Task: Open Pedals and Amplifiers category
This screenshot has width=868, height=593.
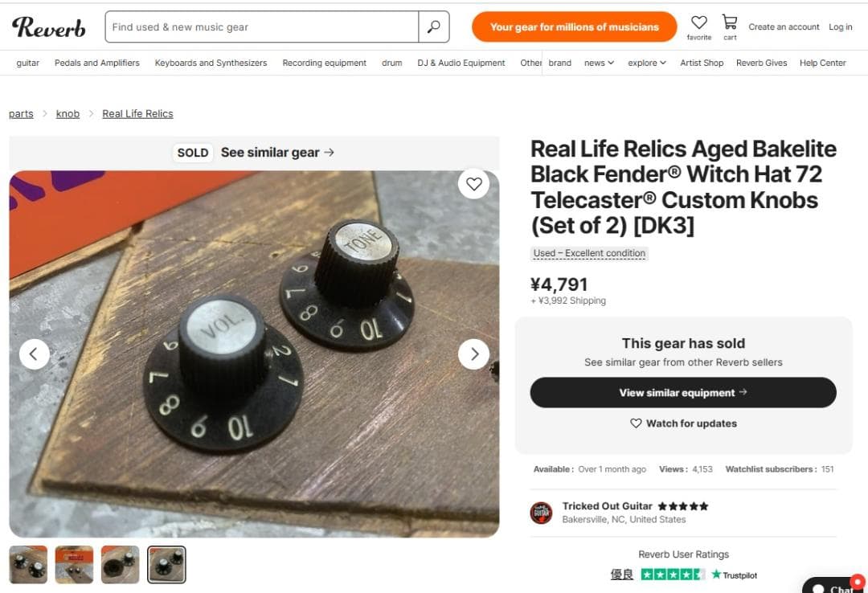Action: (x=97, y=63)
